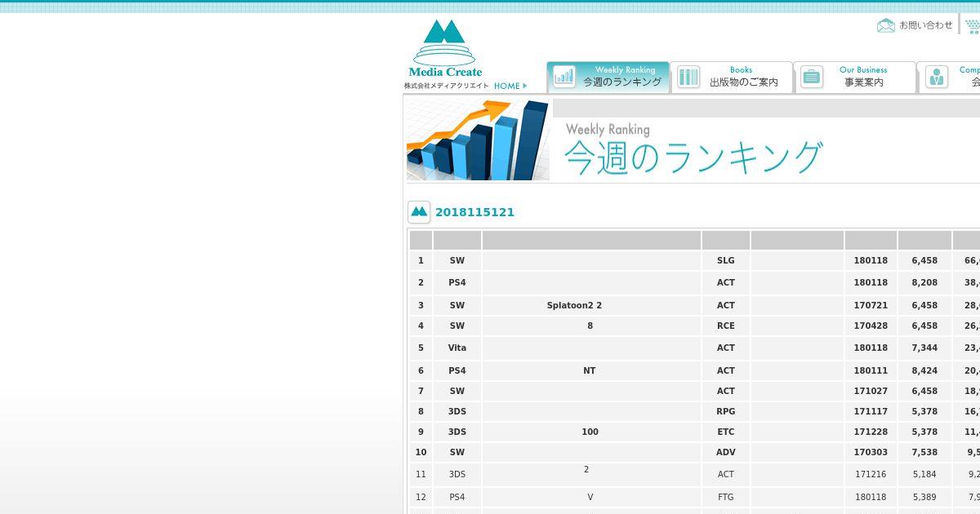Click the date cell 170303

click(871, 452)
